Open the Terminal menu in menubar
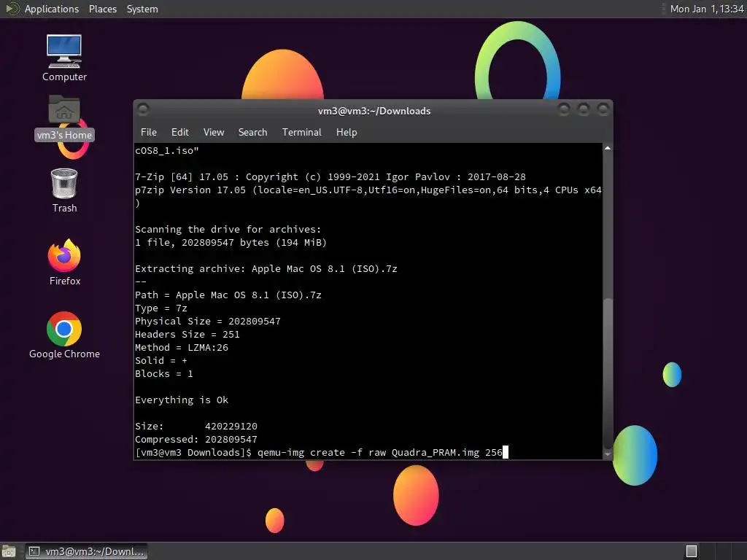 tap(301, 133)
